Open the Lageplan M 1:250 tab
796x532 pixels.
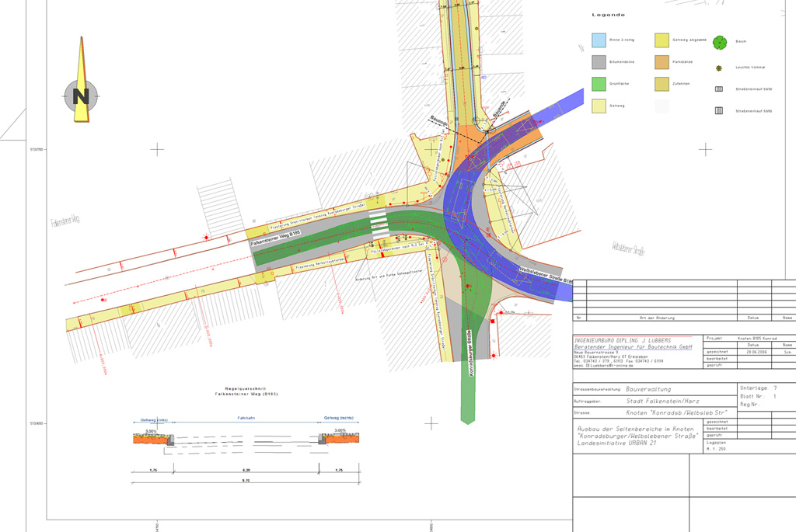(715, 446)
